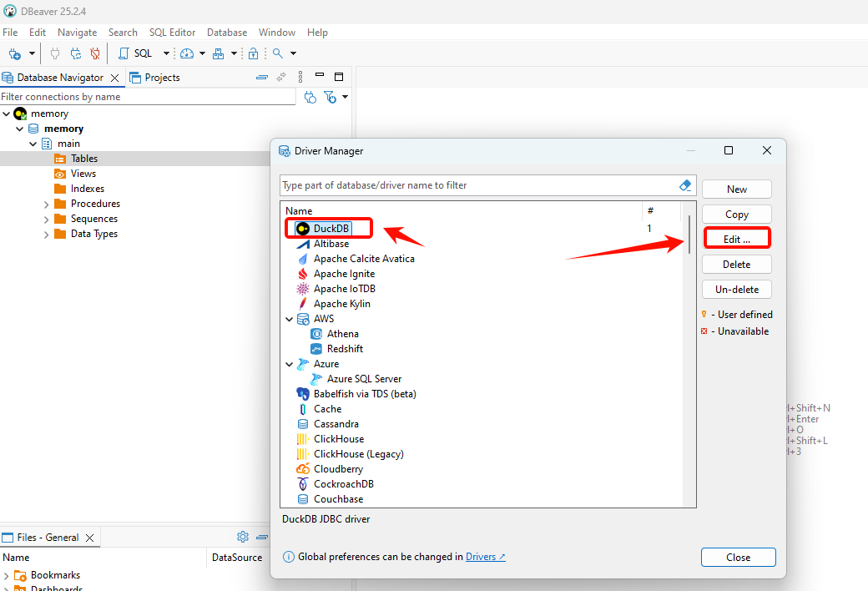
Task: Clear driver filter using eraser icon
Action: 685,185
